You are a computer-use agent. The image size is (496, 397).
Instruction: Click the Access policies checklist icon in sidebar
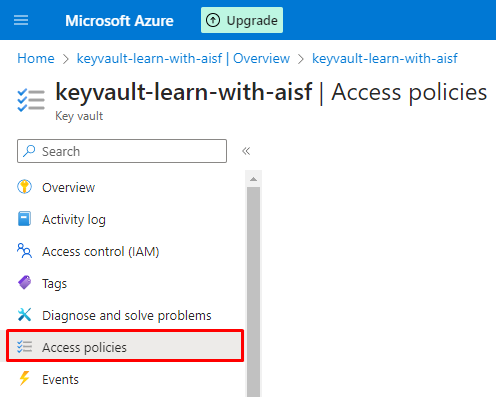pyautogui.click(x=24, y=347)
